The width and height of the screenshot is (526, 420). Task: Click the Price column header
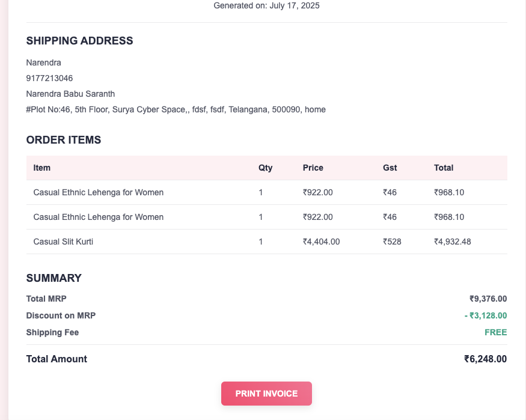click(x=313, y=168)
